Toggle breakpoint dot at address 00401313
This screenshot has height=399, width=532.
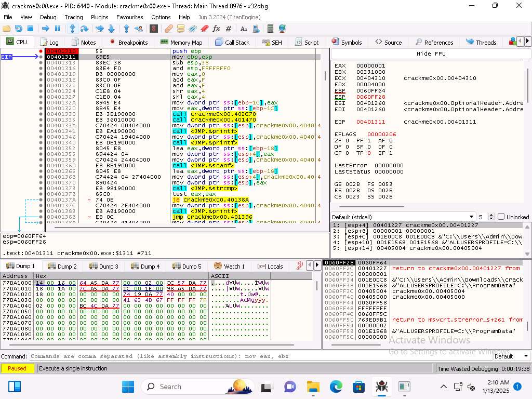(41, 63)
